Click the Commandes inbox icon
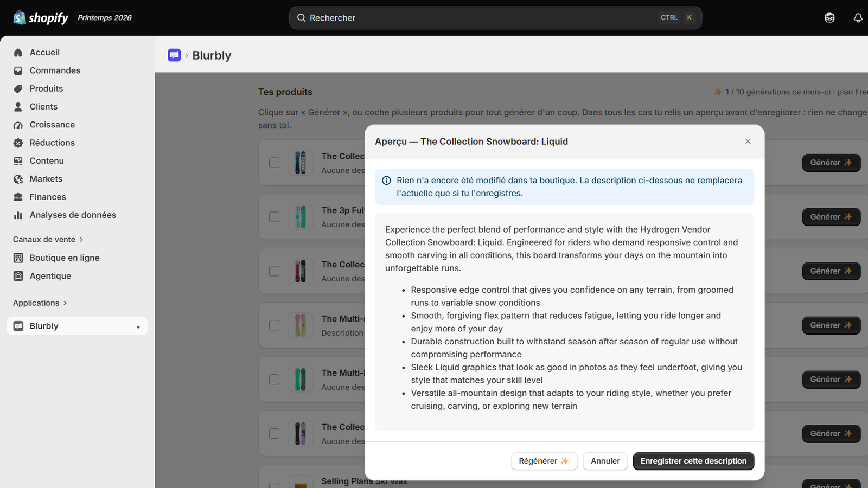868x488 pixels. [18, 70]
